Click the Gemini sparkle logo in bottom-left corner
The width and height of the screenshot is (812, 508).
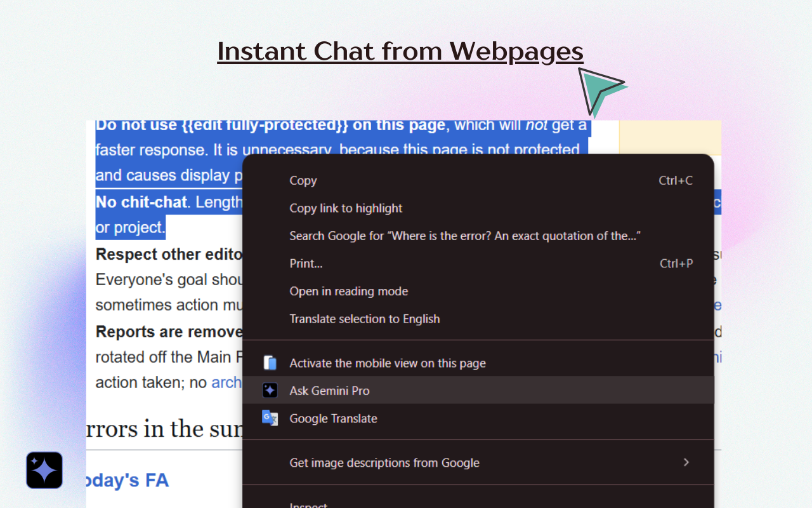[x=43, y=470]
